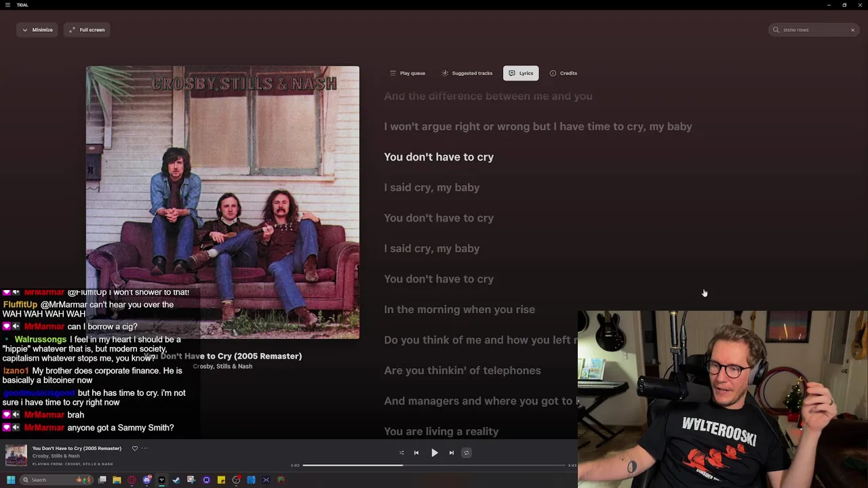This screenshot has height=488, width=868.
Task: Skip forward to the next track
Action: (x=452, y=453)
